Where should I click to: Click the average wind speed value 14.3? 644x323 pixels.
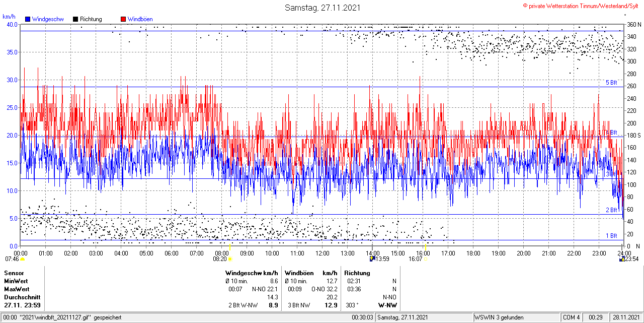click(x=272, y=297)
